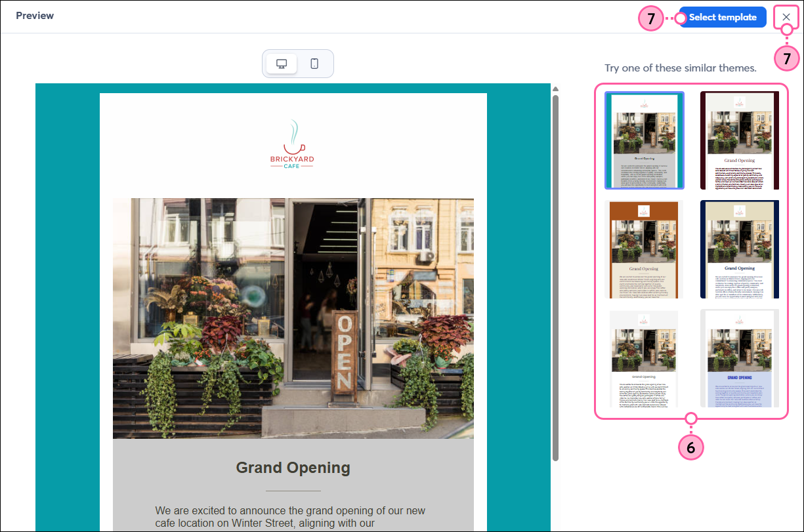Click the email body paragraph text
This screenshot has width=804, height=532.
click(293, 515)
